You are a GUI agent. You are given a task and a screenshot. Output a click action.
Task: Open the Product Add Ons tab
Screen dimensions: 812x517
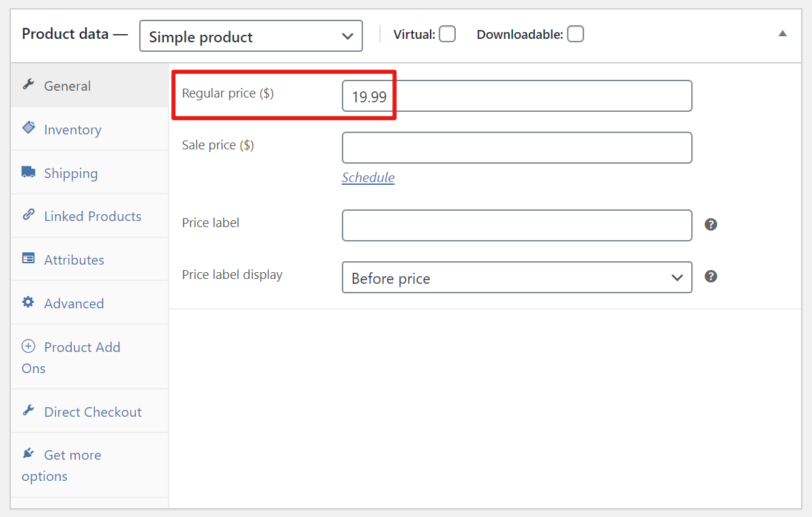pyautogui.click(x=89, y=357)
